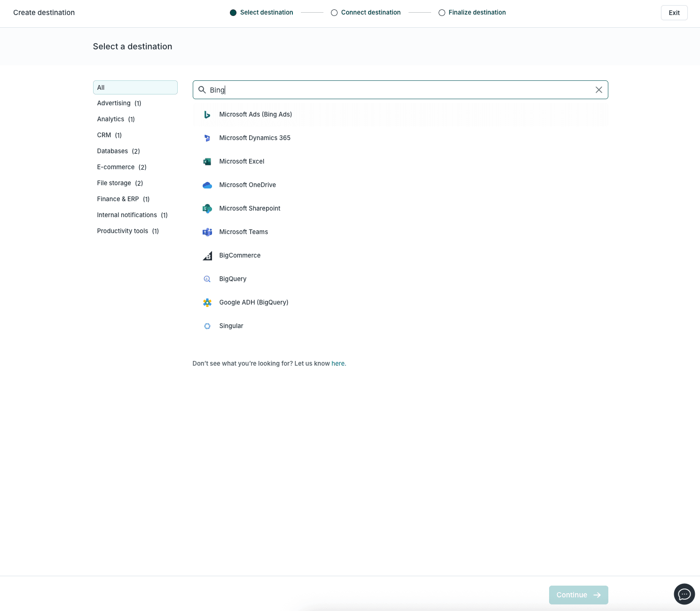
Task: Click the Singular circular icon
Action: [207, 326]
